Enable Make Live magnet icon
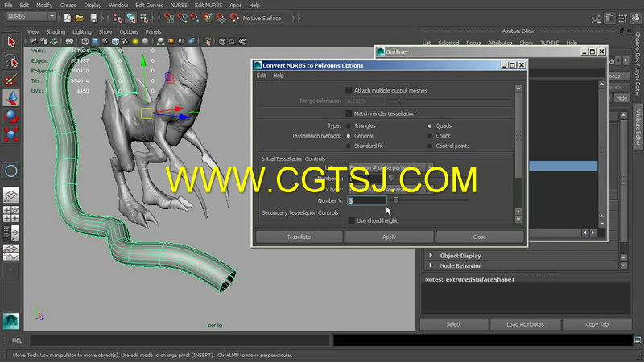The image size is (644, 362). click(234, 18)
